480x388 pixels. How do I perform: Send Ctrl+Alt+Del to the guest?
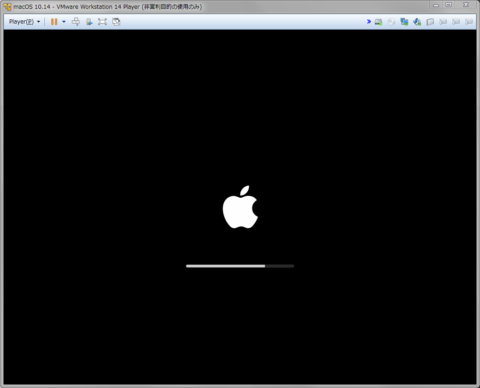[76, 22]
